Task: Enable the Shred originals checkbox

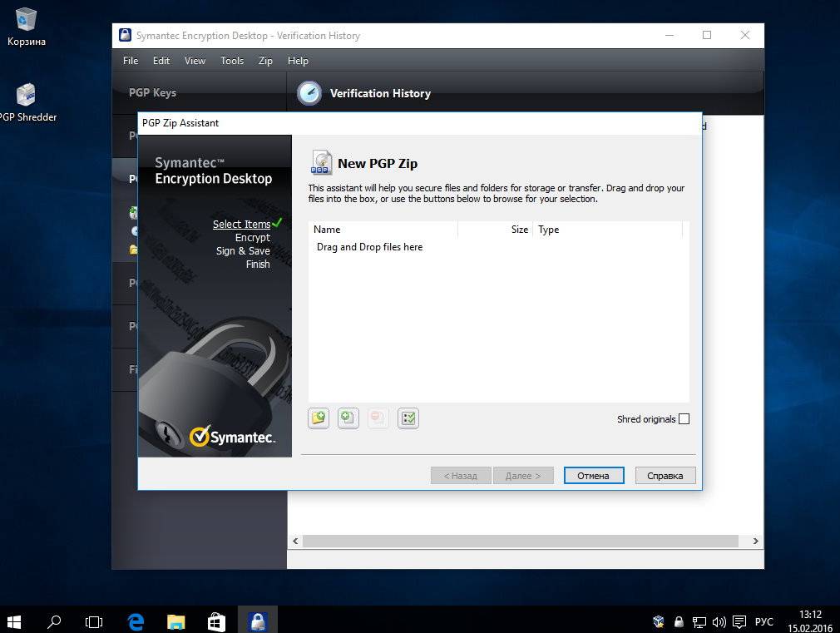Action: pyautogui.click(x=684, y=419)
